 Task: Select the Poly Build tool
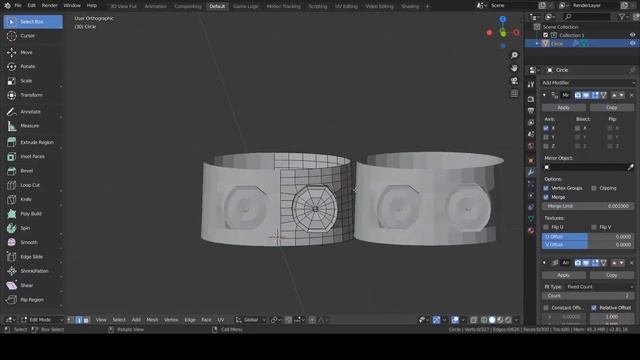(33, 213)
